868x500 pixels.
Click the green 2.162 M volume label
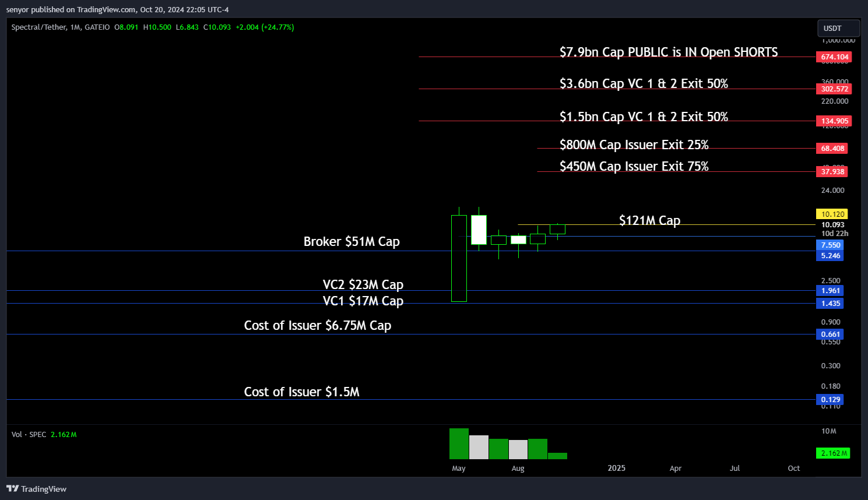[833, 453]
